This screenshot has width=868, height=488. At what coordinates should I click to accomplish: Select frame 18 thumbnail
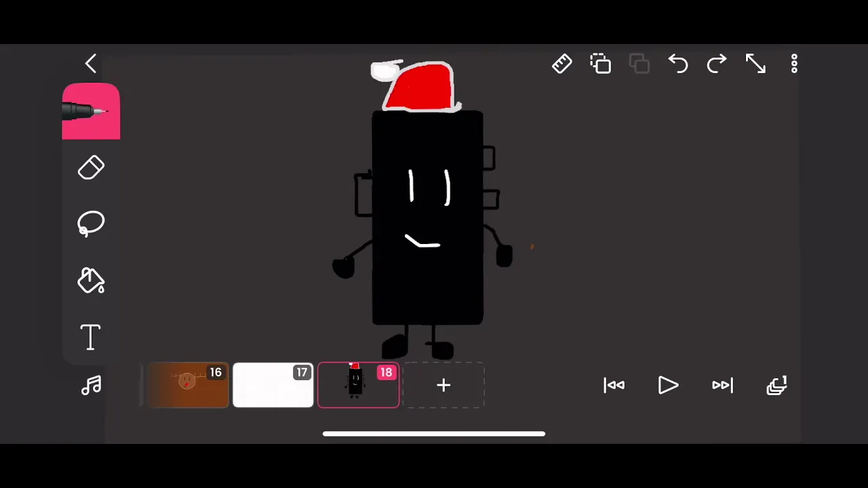(358, 386)
